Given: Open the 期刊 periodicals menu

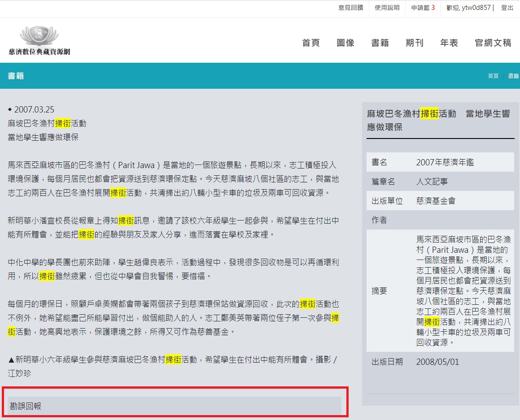Looking at the screenshot, I should click(414, 43).
